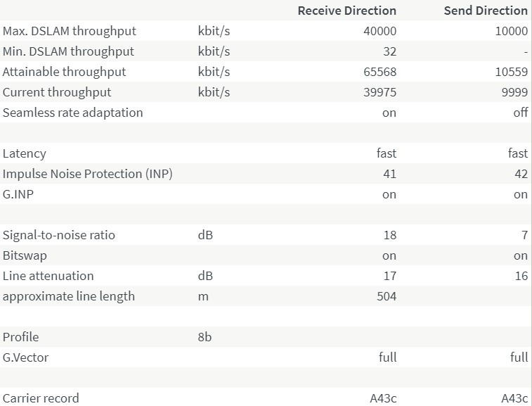The width and height of the screenshot is (532, 406).
Task: Select the INP send direction value 42
Action: [521, 174]
